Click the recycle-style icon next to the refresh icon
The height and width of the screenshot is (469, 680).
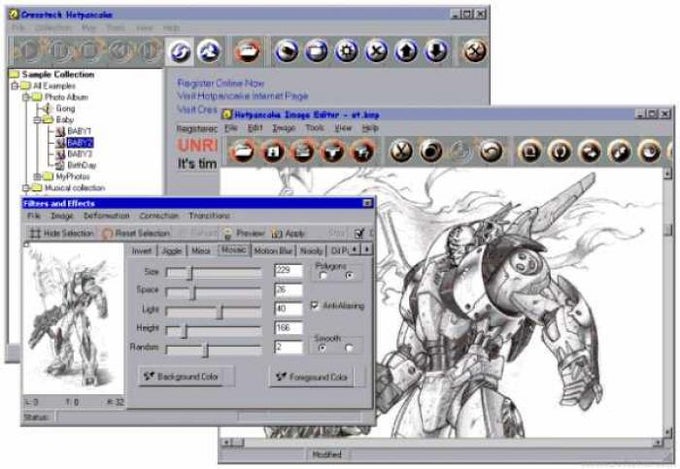coord(209,52)
